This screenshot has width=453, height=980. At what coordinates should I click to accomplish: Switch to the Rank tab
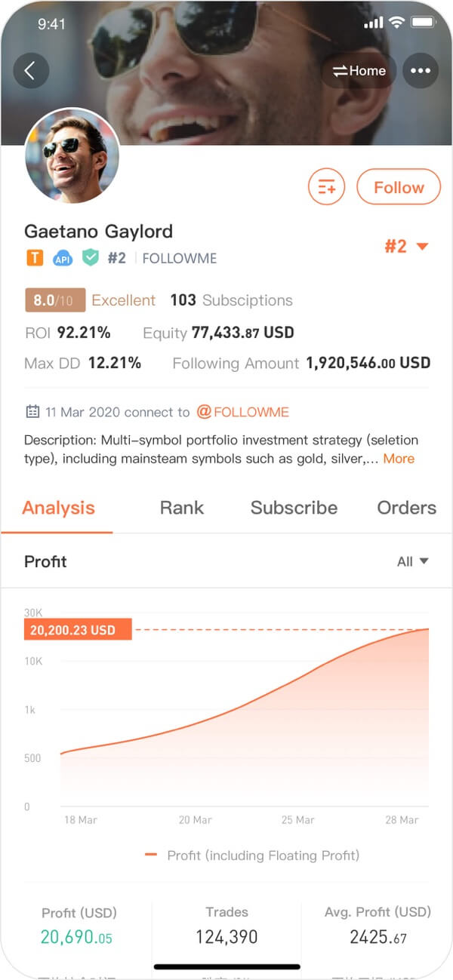click(x=182, y=508)
